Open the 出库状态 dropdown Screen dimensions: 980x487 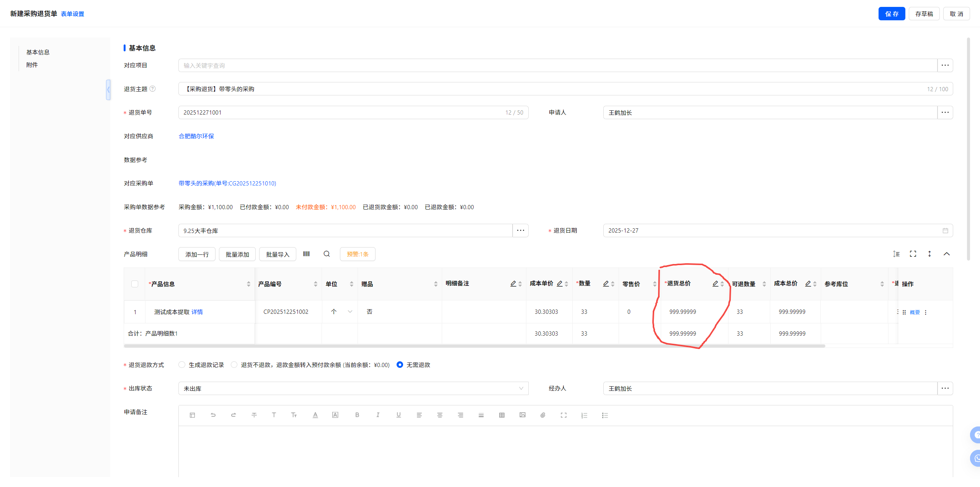click(353, 389)
